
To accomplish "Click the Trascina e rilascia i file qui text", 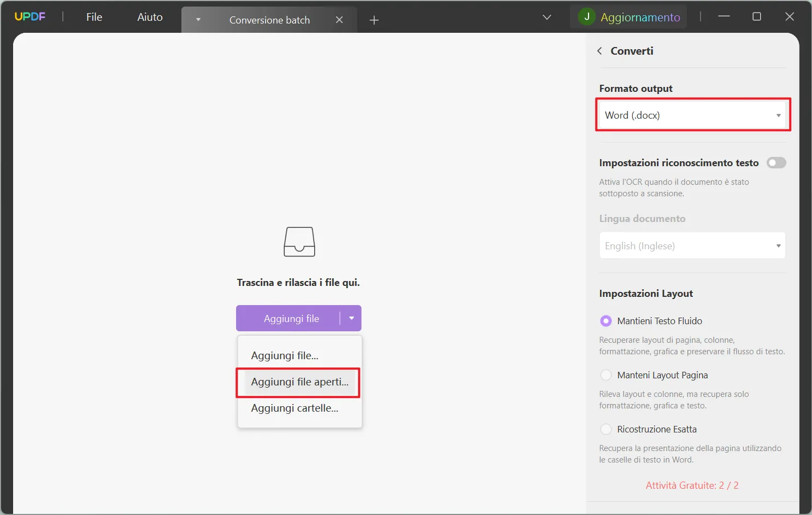I will [x=298, y=283].
